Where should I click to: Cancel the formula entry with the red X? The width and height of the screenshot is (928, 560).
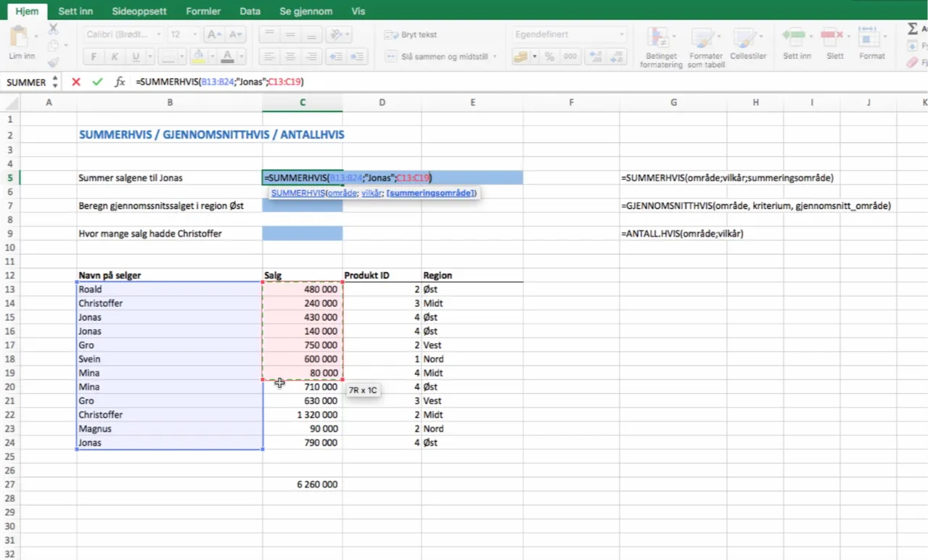[x=76, y=82]
